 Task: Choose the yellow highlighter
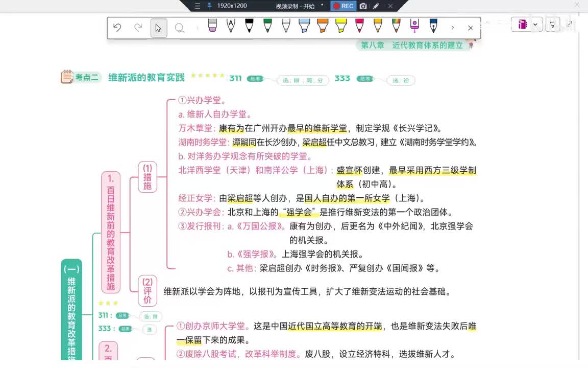click(341, 26)
